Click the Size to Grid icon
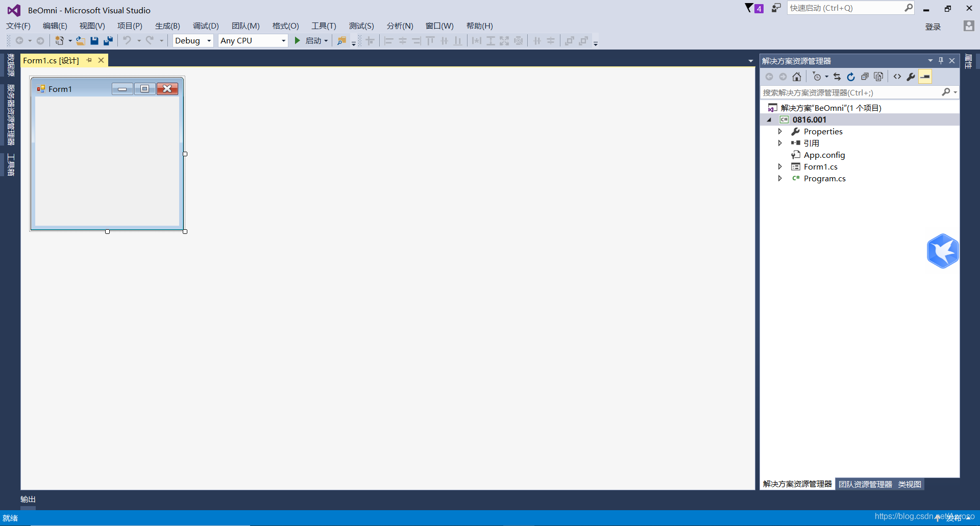Image resolution: width=980 pixels, height=526 pixels. 519,41
